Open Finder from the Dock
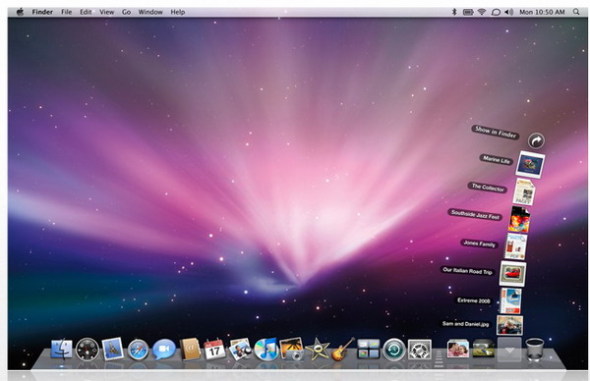This screenshot has width=590, height=381. [61, 349]
